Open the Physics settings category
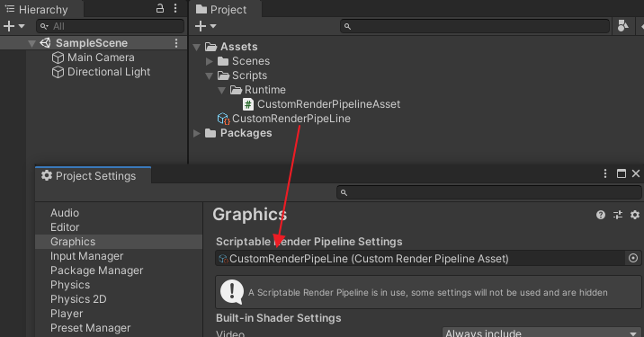The width and height of the screenshot is (644, 337). [70, 285]
